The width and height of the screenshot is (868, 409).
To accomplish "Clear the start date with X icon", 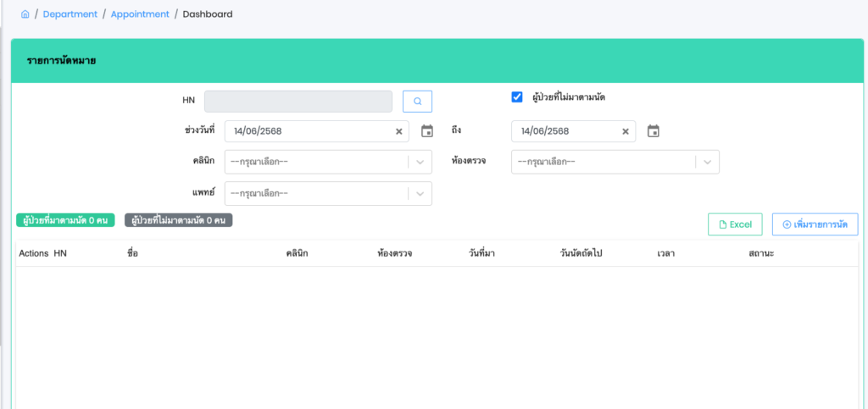I will [x=398, y=131].
